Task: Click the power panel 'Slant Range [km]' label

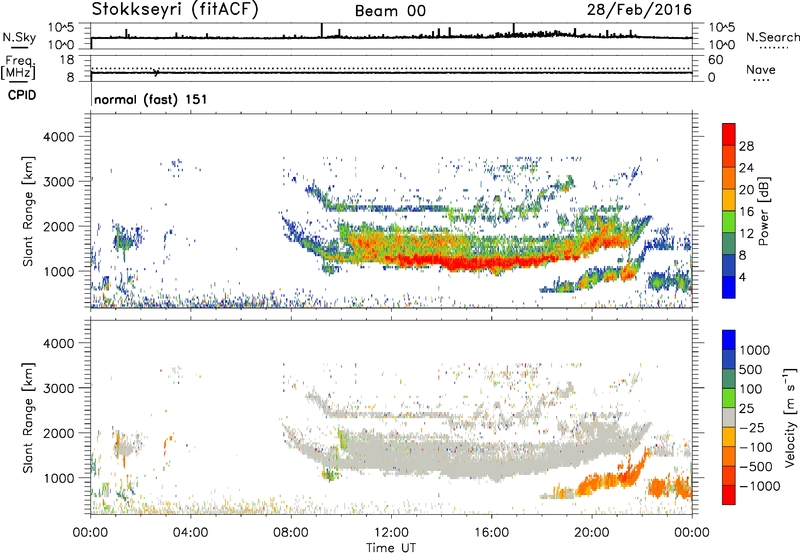Action: (x=28, y=211)
